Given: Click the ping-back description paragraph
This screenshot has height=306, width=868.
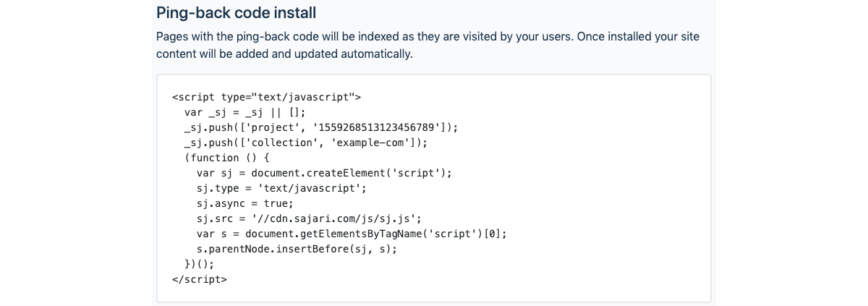Looking at the screenshot, I should coord(427,45).
